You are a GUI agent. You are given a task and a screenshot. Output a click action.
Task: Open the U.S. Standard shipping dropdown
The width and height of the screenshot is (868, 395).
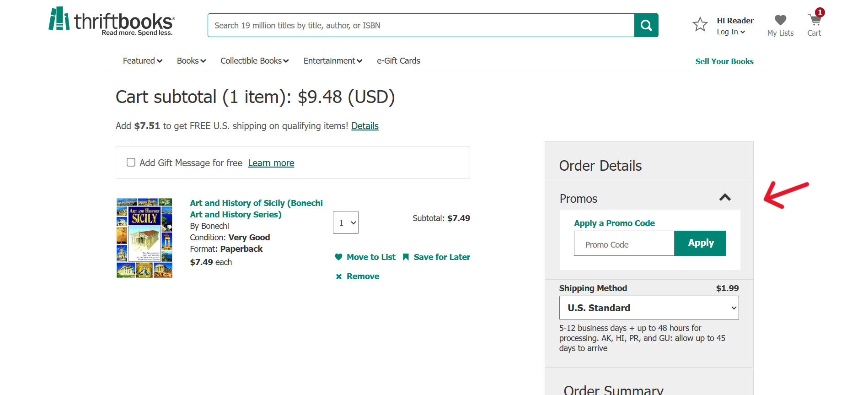point(648,308)
